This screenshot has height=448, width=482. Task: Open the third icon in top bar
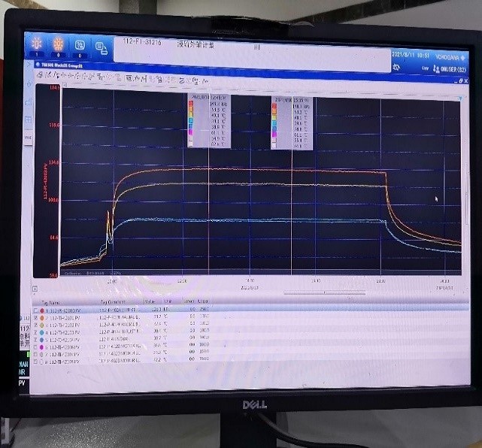pyautogui.click(x=78, y=46)
